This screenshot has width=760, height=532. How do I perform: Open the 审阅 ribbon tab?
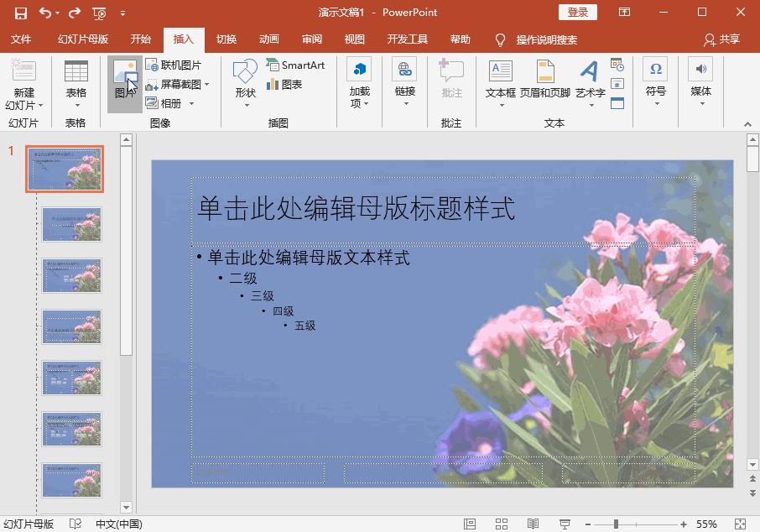pyautogui.click(x=311, y=39)
